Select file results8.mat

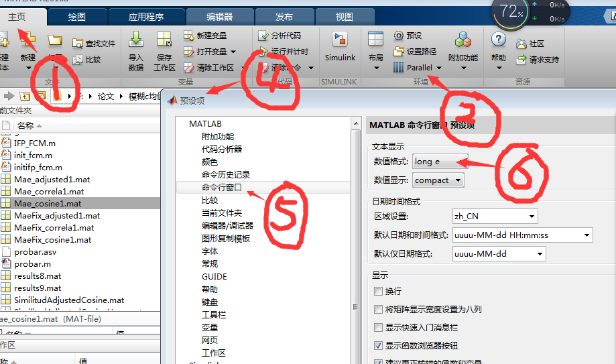click(x=38, y=276)
